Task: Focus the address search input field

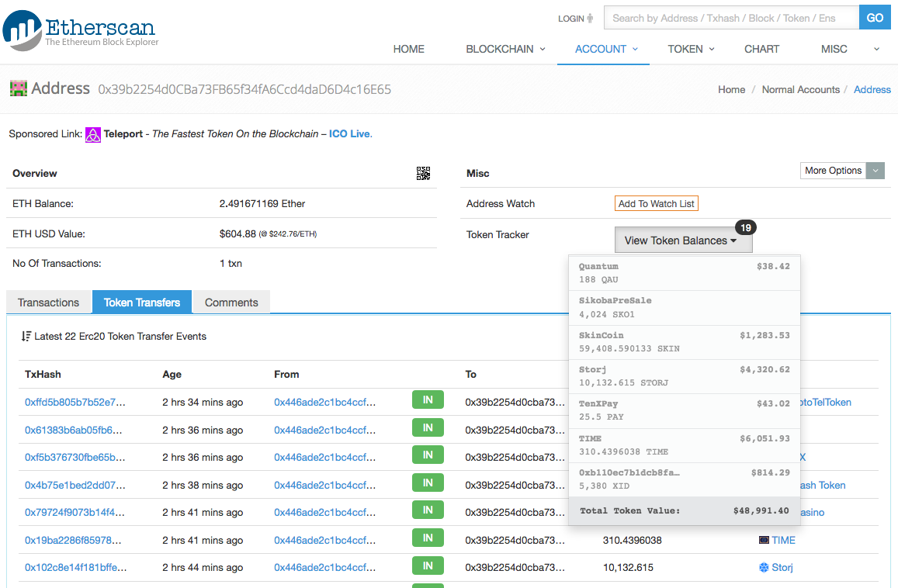Action: click(x=731, y=18)
